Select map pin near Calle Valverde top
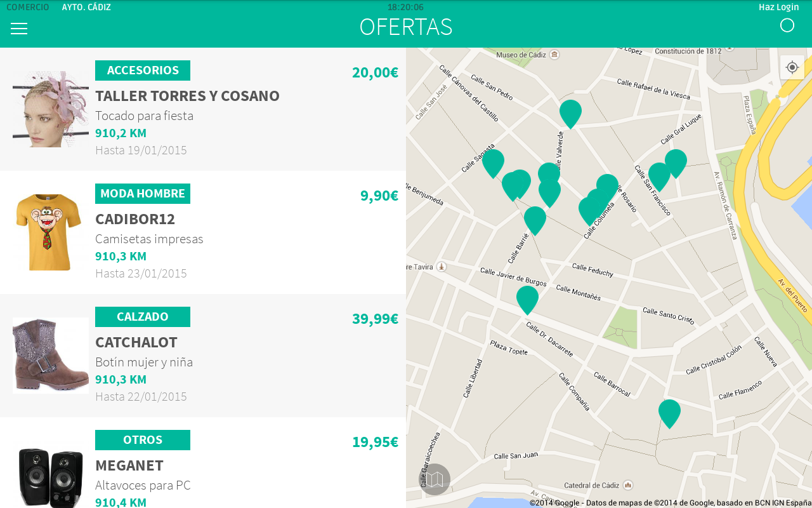This screenshot has width=812, height=508. pos(570,114)
